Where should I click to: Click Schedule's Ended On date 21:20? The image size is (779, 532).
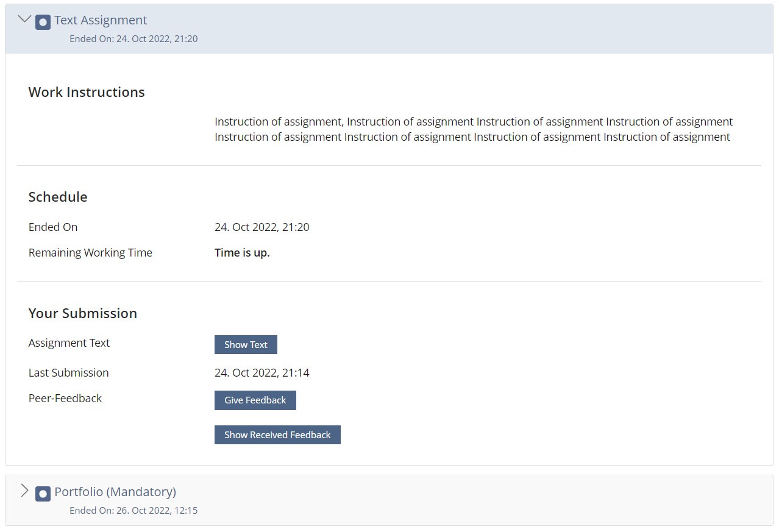pyautogui.click(x=261, y=227)
